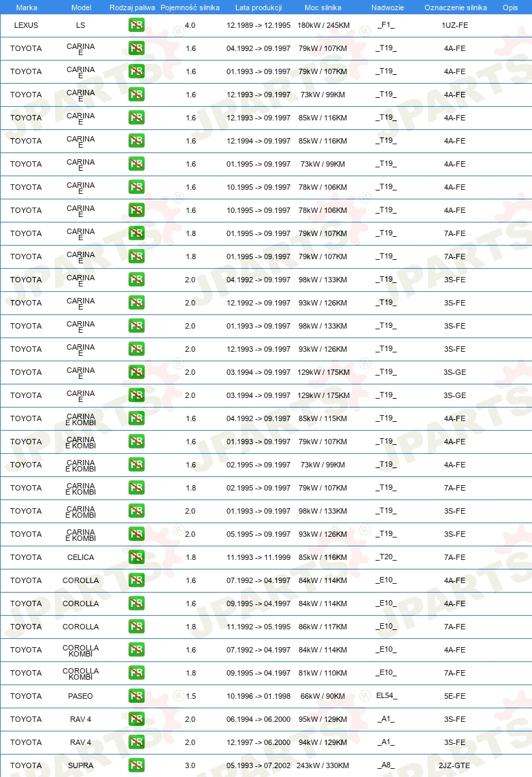This screenshot has height=777, width=532.
Task: Click the CELICA model cell
Action: click(81, 557)
